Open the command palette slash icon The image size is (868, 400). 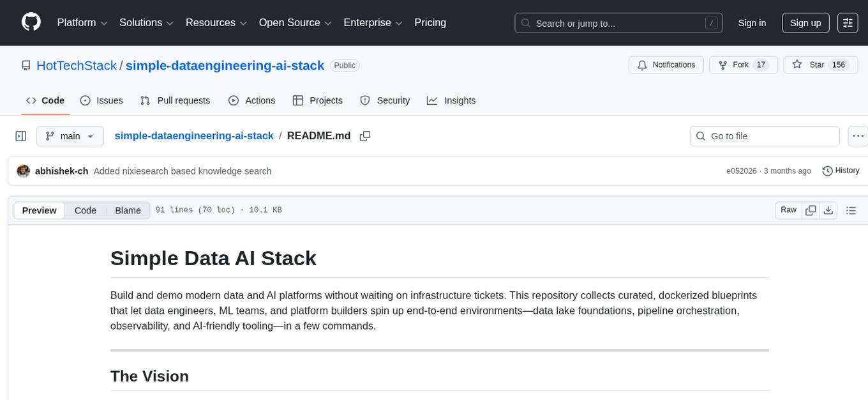point(711,22)
